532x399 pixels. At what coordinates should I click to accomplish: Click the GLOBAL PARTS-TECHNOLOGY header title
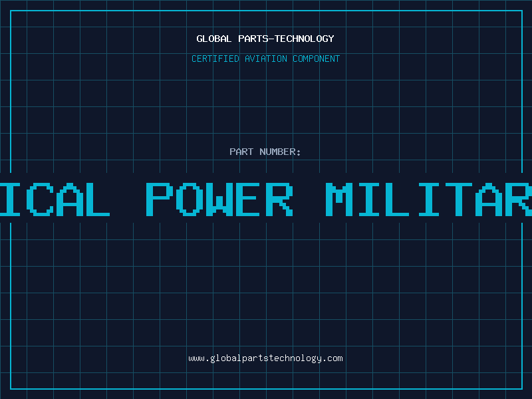[265, 39]
